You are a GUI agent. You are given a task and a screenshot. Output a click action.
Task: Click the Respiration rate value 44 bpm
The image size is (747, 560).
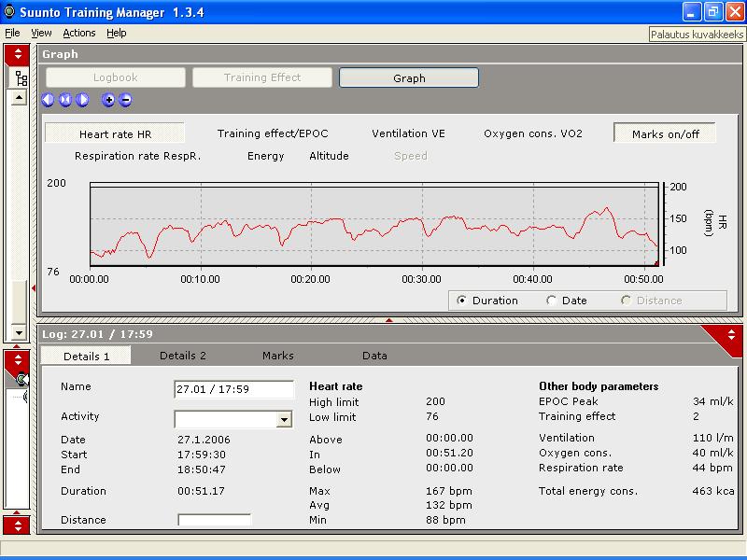point(712,468)
